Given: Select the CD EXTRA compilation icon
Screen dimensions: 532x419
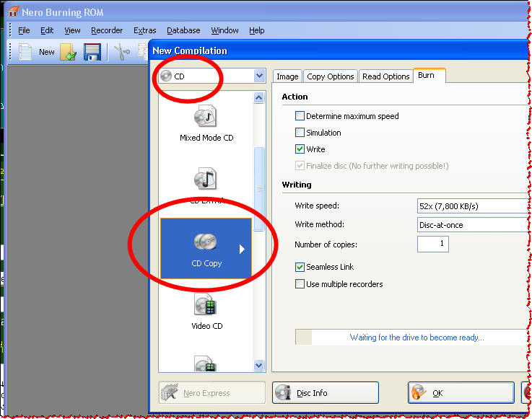Looking at the screenshot, I should point(206,178).
